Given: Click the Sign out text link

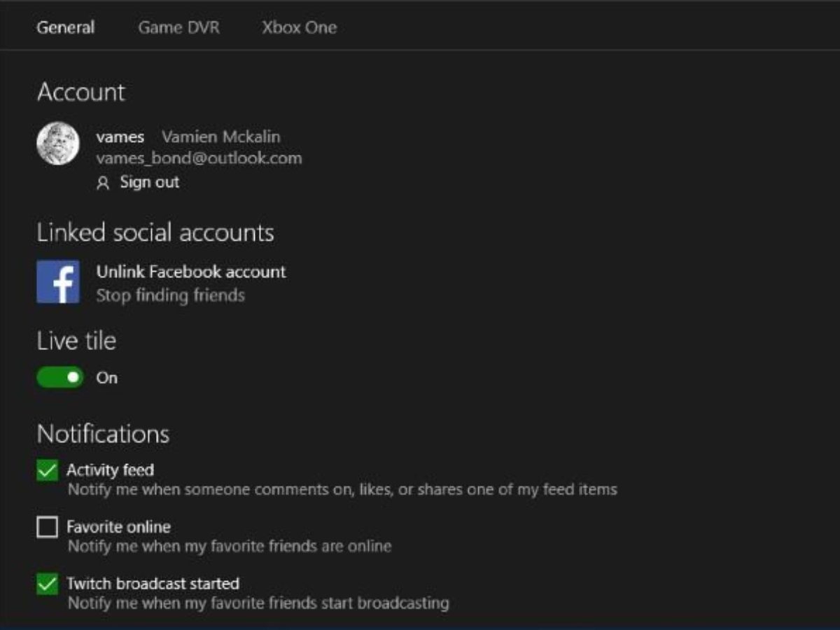Looking at the screenshot, I should (149, 183).
